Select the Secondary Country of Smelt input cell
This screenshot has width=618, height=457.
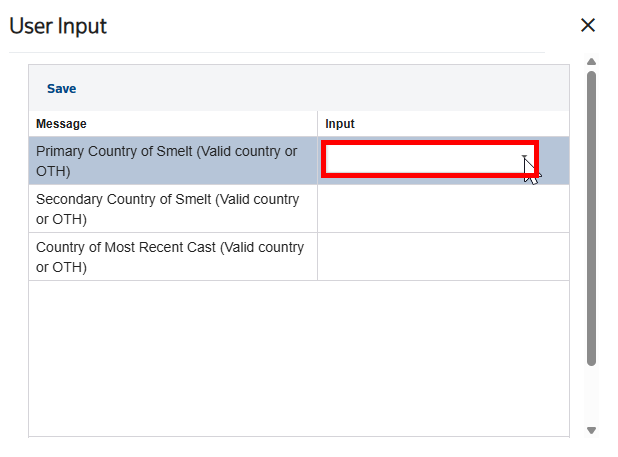pos(443,209)
